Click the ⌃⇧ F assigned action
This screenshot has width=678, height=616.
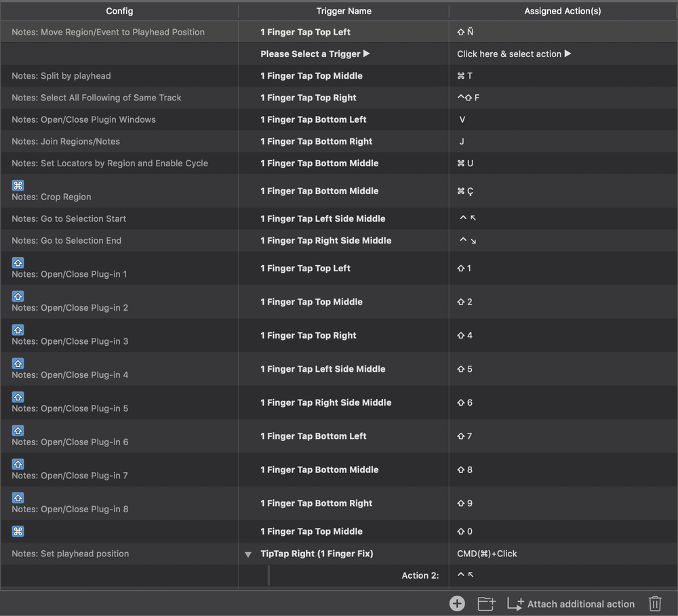(x=468, y=98)
